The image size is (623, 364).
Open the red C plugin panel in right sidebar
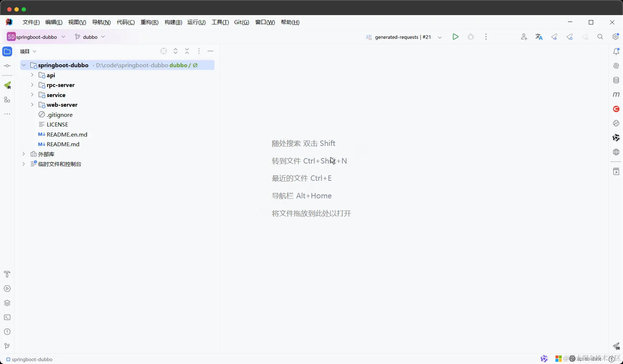616,109
